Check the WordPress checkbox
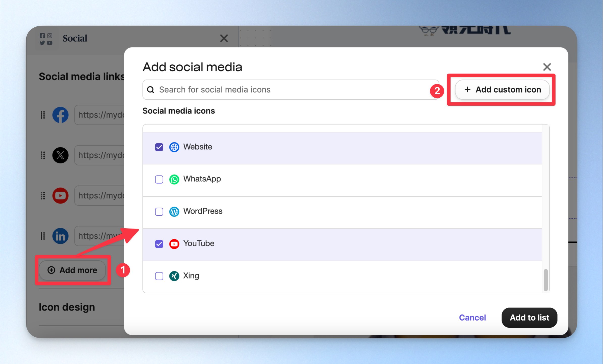The width and height of the screenshot is (603, 364). [x=159, y=211]
